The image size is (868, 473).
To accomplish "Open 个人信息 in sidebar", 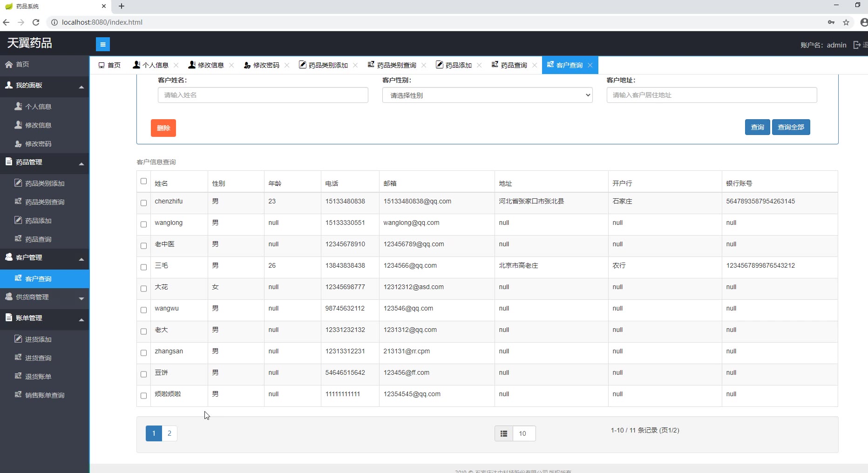I will tap(45, 107).
